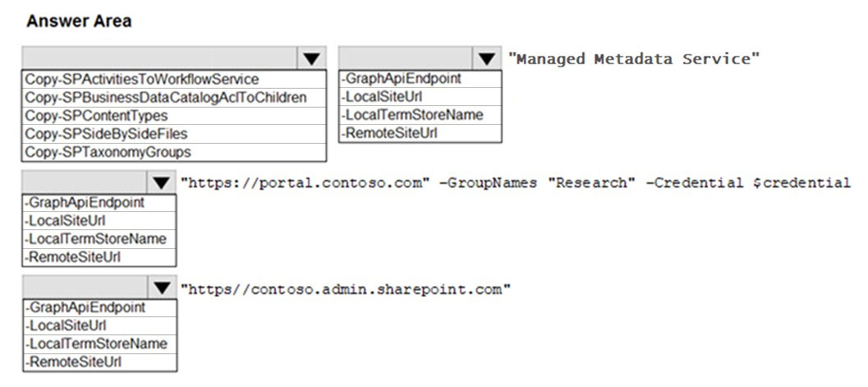This screenshot has width=868, height=387.
Task: Pick Copy-SPContentTypes from the list
Action: pos(174,116)
